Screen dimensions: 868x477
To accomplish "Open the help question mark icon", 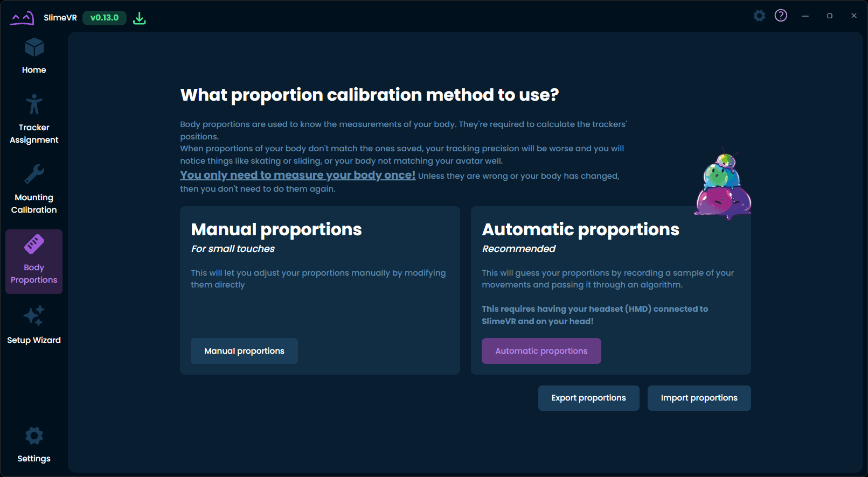I will click(x=781, y=16).
